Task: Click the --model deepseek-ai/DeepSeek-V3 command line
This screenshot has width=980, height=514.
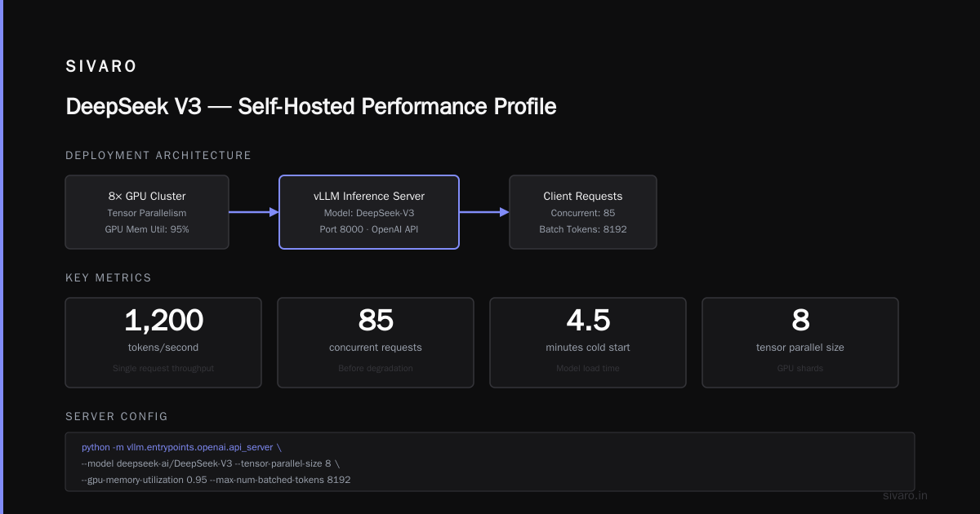Action: click(x=211, y=463)
